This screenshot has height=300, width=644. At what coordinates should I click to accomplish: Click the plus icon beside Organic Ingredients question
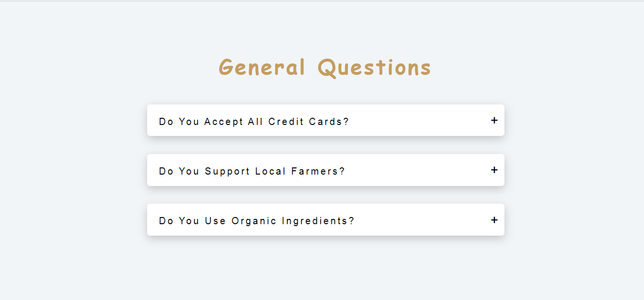pos(494,220)
